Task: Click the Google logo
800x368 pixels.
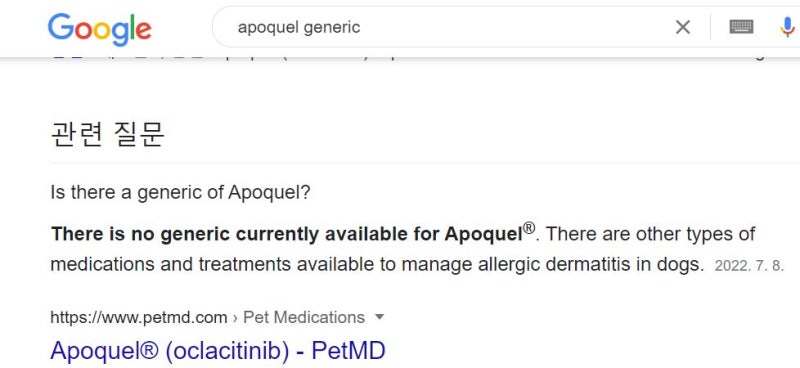Action: [99, 30]
